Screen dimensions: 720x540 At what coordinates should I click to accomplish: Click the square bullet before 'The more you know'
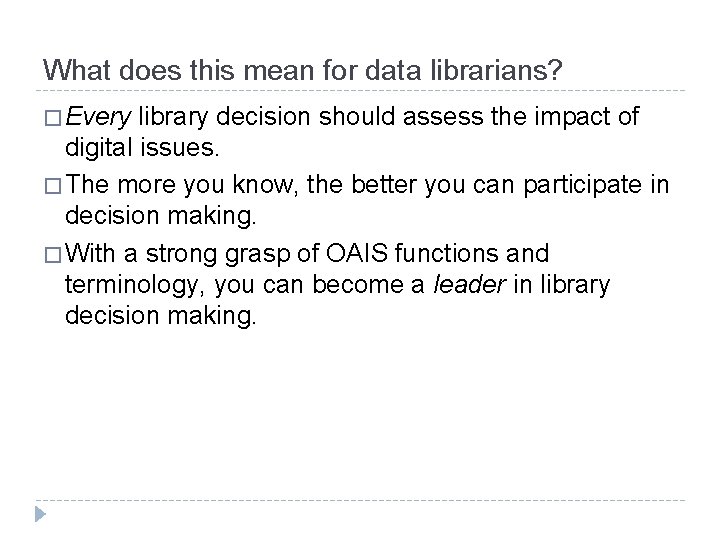point(53,186)
